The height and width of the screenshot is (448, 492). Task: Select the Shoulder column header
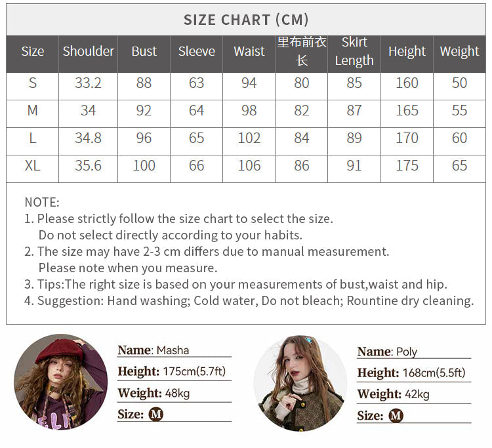point(88,51)
